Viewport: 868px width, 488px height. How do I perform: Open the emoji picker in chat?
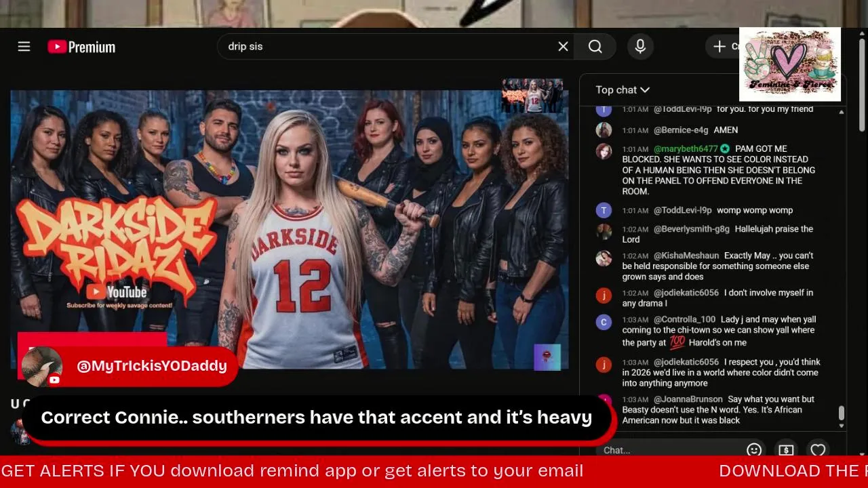[x=753, y=450]
